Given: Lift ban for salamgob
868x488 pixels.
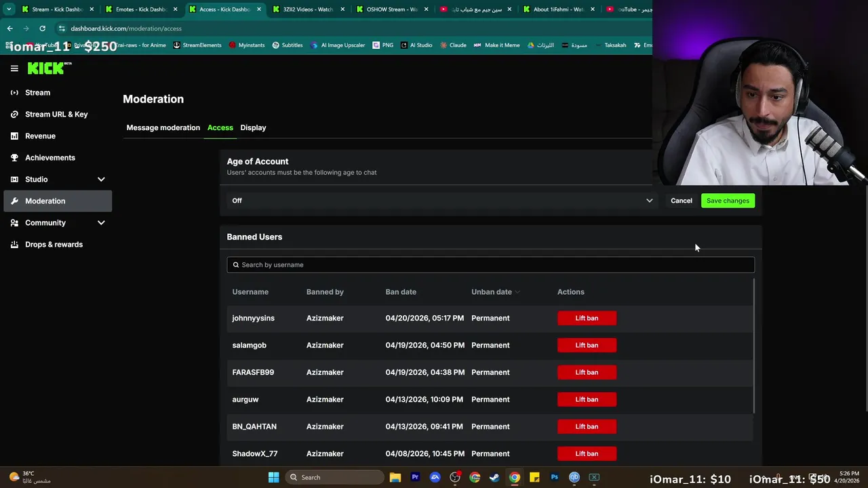Looking at the screenshot, I should pos(587,345).
